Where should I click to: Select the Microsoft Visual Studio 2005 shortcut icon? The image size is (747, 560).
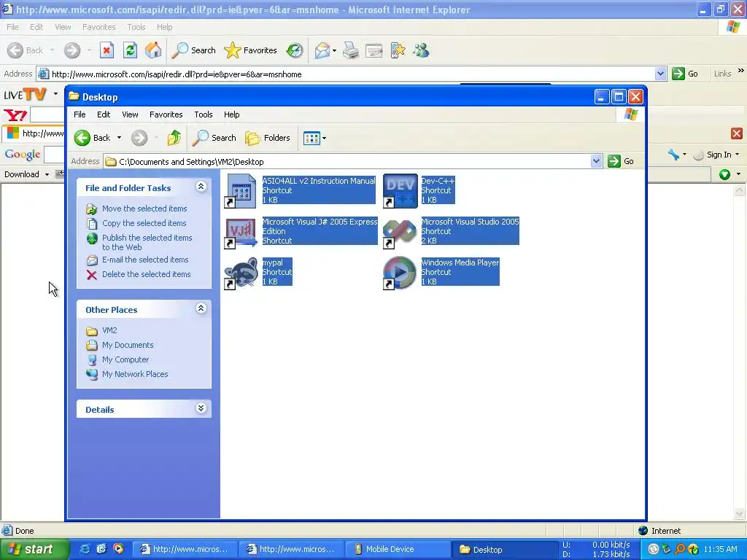[400, 231]
